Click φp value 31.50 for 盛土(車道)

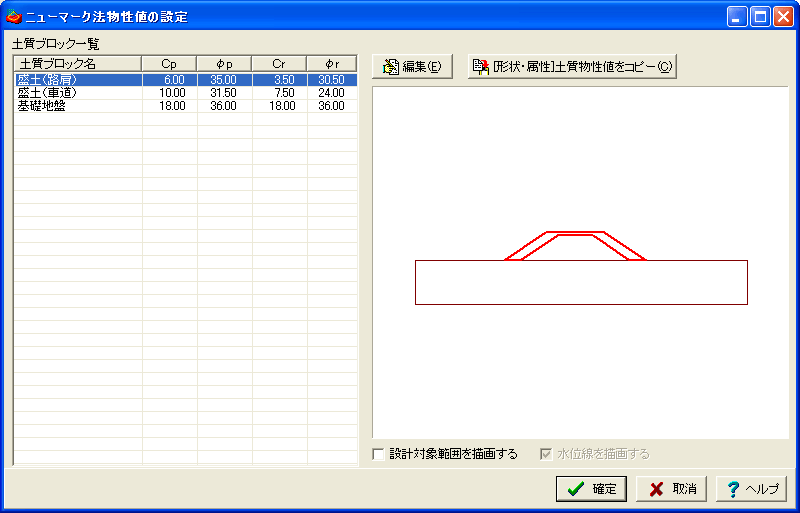[225, 93]
